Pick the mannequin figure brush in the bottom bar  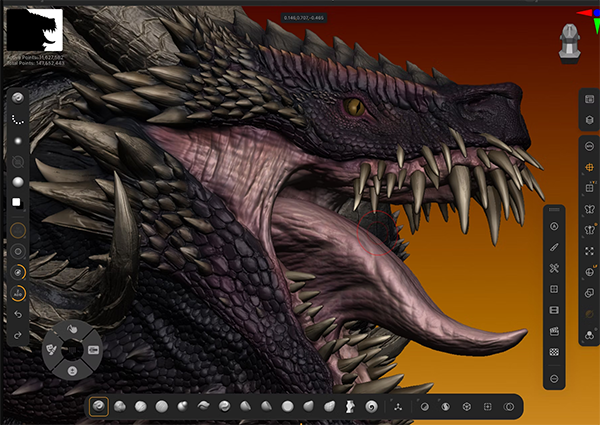pyautogui.click(x=349, y=406)
